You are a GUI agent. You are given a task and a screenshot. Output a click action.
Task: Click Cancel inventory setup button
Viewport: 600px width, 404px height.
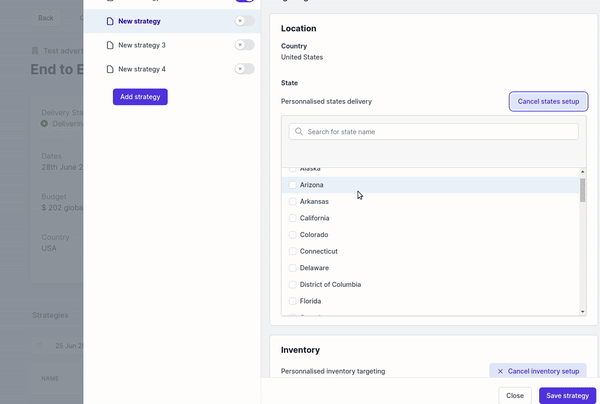coord(538,371)
